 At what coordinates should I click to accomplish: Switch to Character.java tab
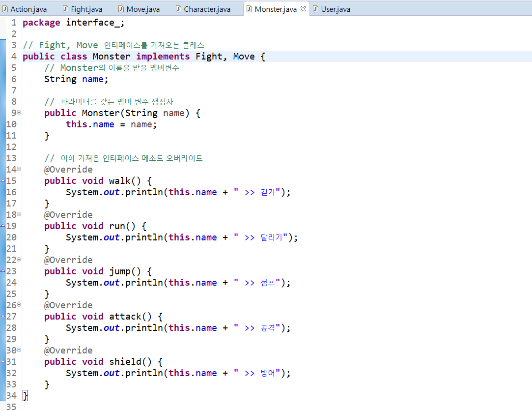point(203,9)
